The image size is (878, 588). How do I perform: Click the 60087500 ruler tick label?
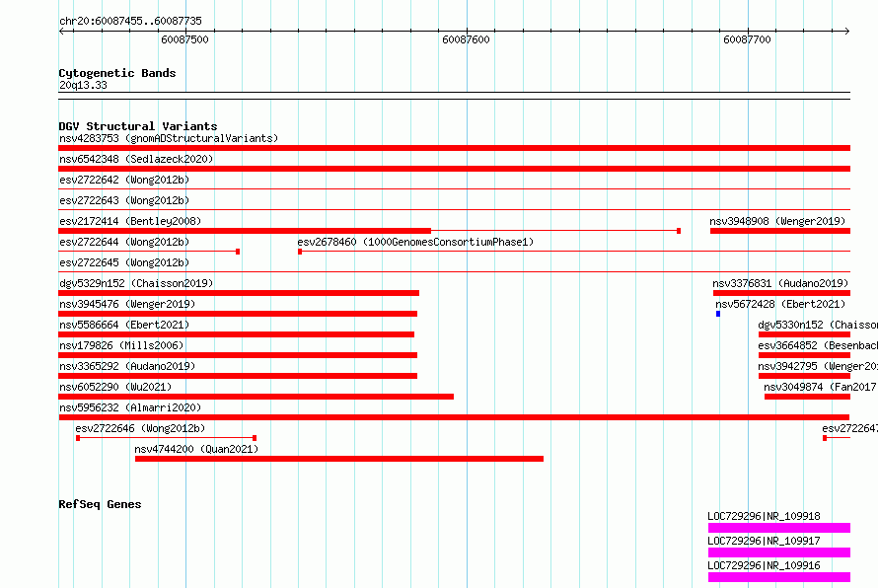pyautogui.click(x=184, y=39)
